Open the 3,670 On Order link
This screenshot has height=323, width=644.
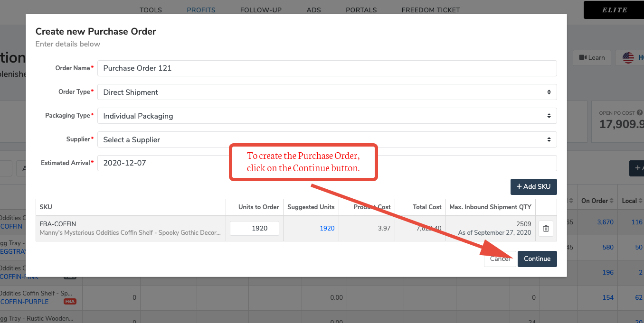605,222
